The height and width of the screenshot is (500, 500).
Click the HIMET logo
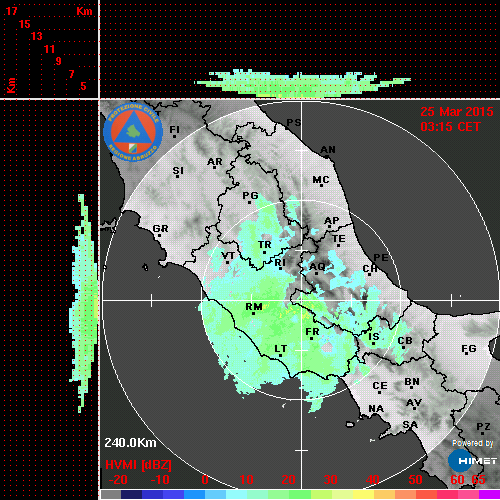coord(472,461)
